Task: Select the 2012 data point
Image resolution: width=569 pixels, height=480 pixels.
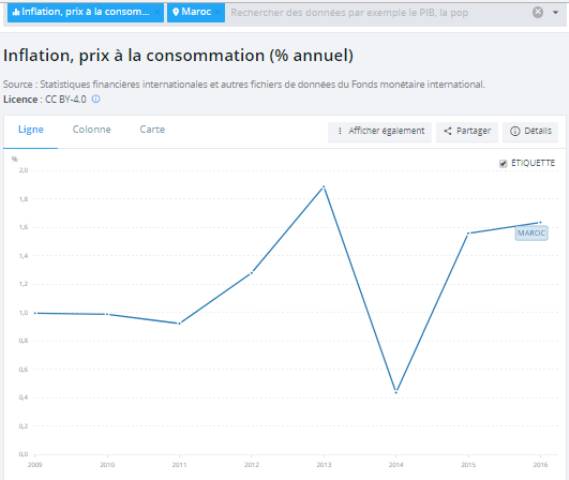Action: (251, 273)
